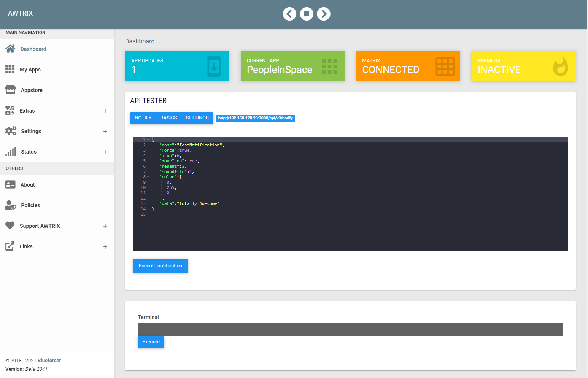
Task: Open the Blueforcer link
Action: point(49,361)
